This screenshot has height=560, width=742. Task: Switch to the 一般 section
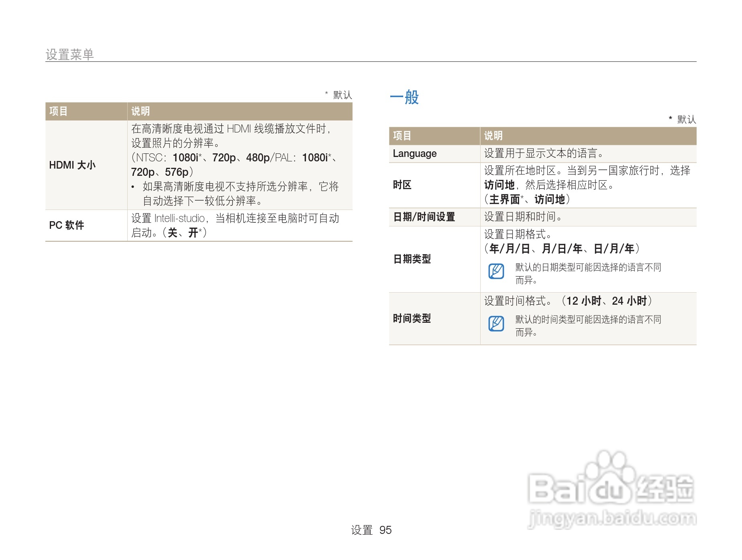[x=404, y=98]
